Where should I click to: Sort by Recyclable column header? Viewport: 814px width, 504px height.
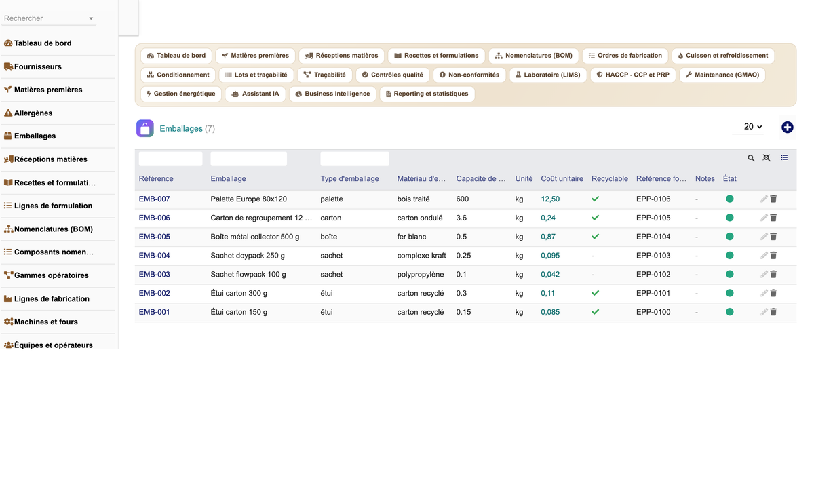coord(610,179)
